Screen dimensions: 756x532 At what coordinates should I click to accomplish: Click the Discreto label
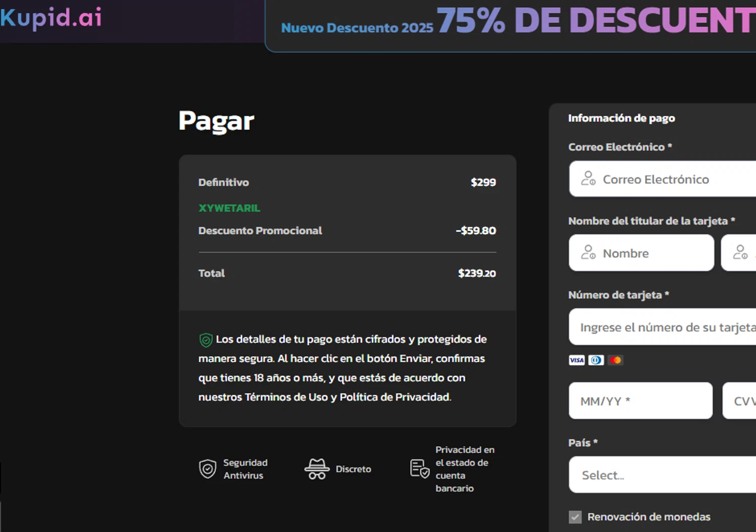click(x=353, y=469)
